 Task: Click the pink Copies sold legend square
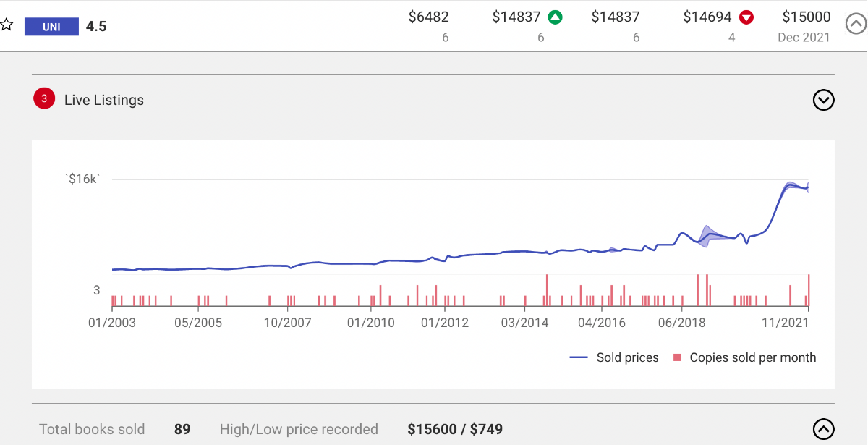678,357
